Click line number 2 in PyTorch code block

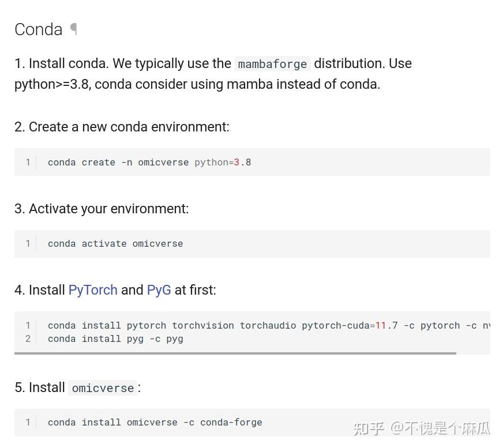(x=28, y=338)
